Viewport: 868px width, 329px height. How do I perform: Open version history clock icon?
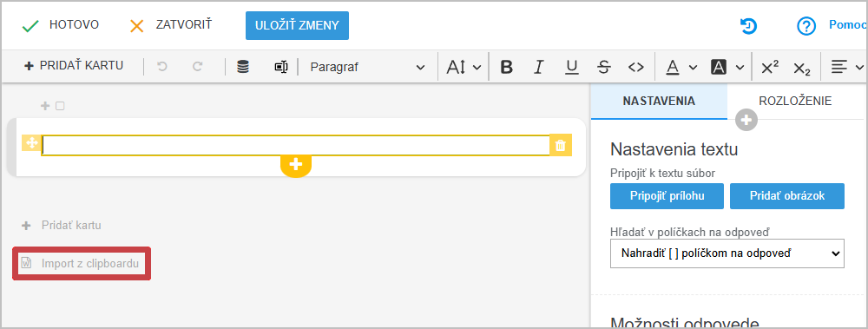click(748, 26)
